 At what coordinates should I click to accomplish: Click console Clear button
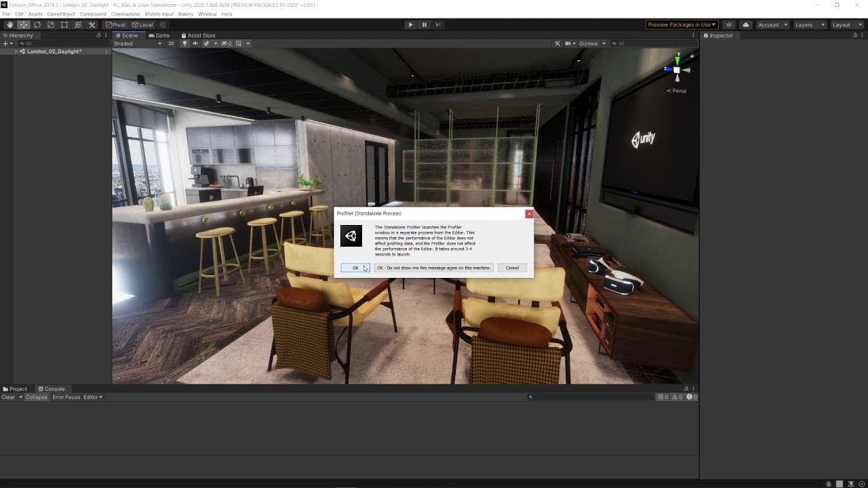[x=9, y=397]
